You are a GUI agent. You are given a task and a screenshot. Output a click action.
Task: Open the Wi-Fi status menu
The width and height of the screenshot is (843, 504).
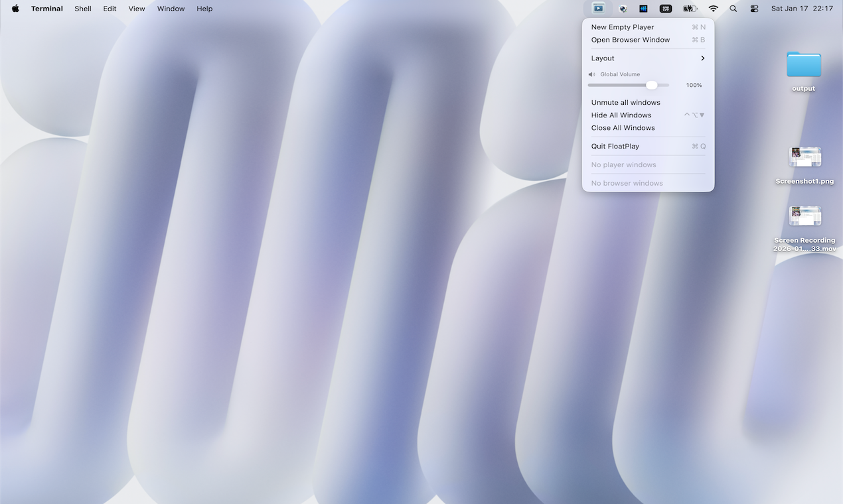(x=714, y=9)
